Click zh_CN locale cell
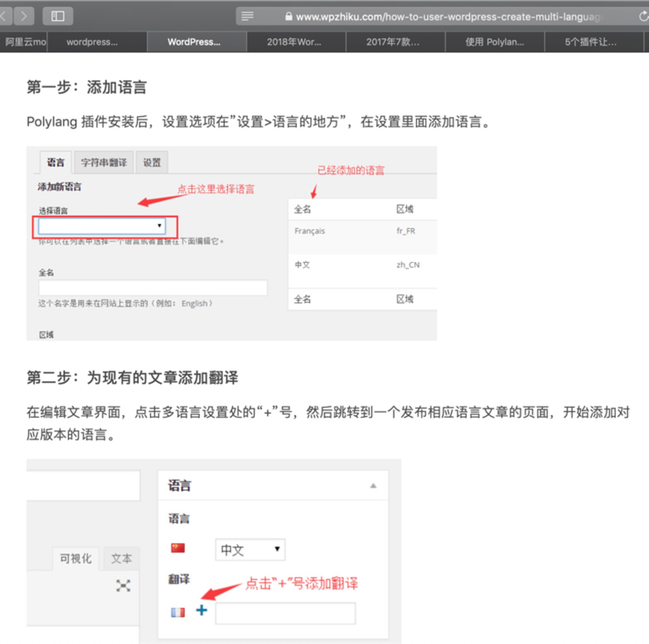 pos(408,265)
